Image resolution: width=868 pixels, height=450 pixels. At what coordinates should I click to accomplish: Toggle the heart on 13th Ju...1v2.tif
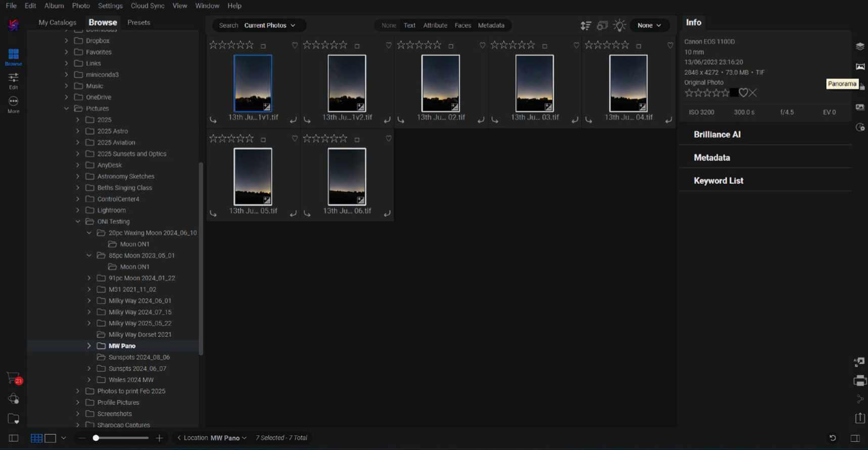tap(389, 45)
